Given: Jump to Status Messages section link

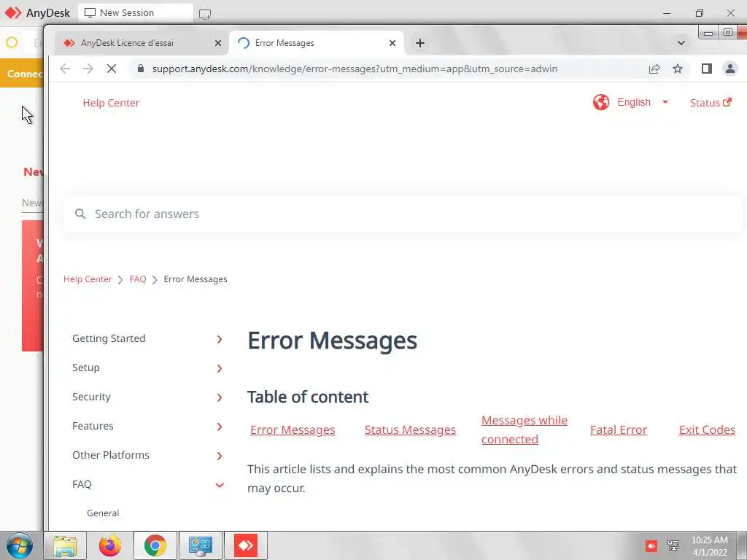Looking at the screenshot, I should click(410, 430).
